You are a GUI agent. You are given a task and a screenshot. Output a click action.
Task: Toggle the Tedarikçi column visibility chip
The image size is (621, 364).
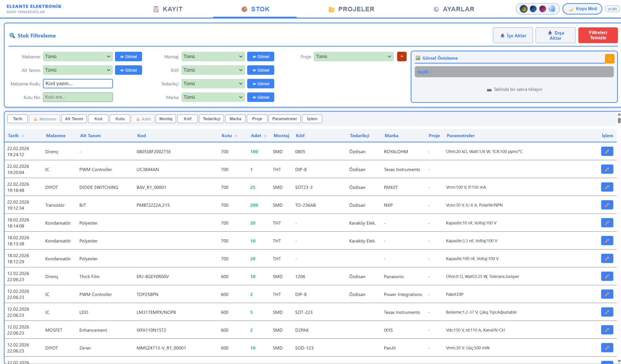pos(211,119)
